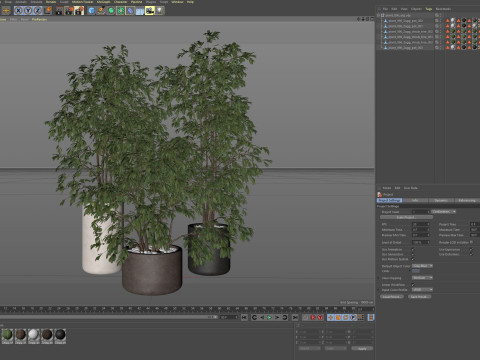
Task: Open Object Manager File menu
Action: coord(385,9)
